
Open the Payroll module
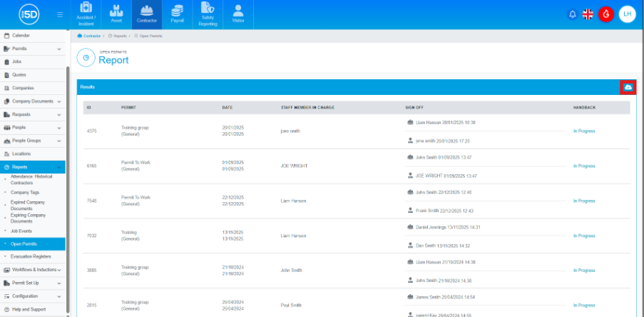(x=177, y=14)
